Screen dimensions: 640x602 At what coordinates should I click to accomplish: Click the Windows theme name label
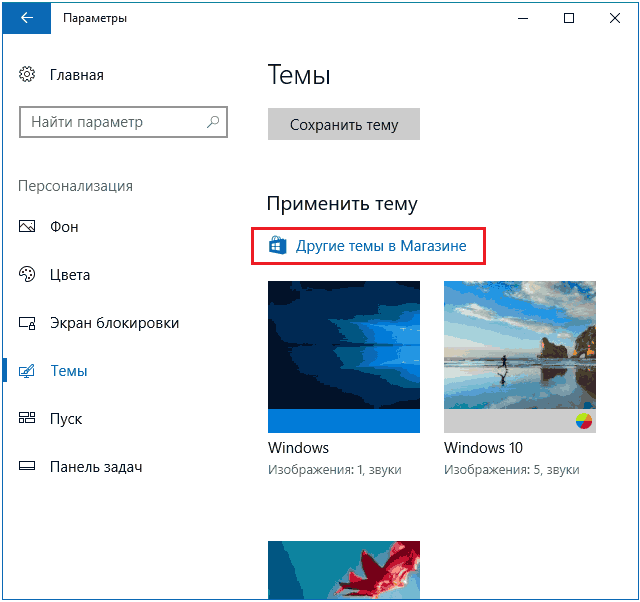298,448
